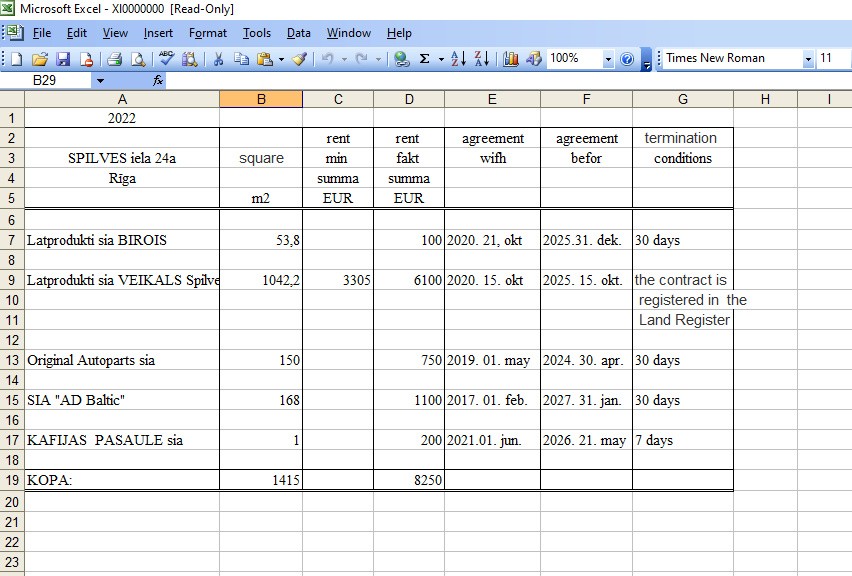Click the Insert Function fx button
Image resolution: width=852 pixels, height=576 pixels.
click(158, 80)
